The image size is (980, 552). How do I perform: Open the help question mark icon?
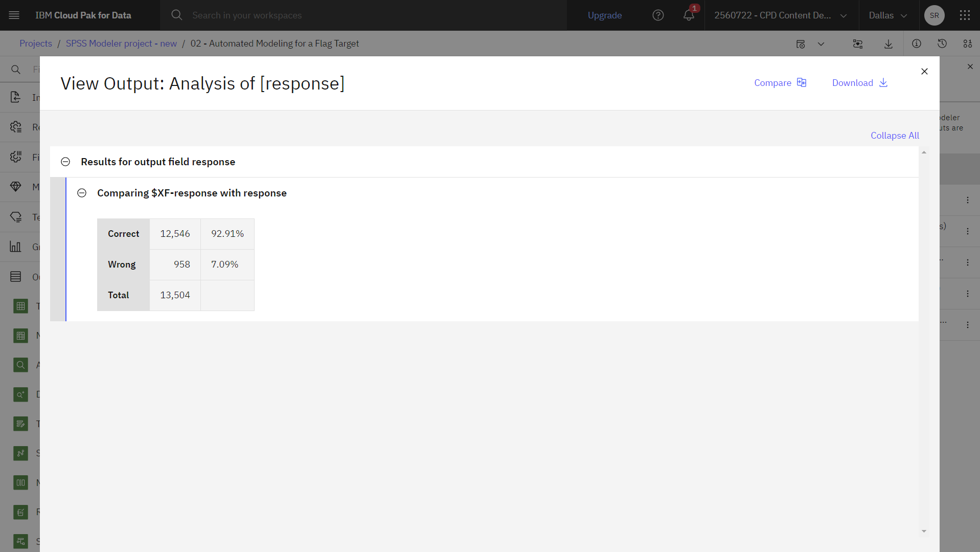[x=658, y=15]
